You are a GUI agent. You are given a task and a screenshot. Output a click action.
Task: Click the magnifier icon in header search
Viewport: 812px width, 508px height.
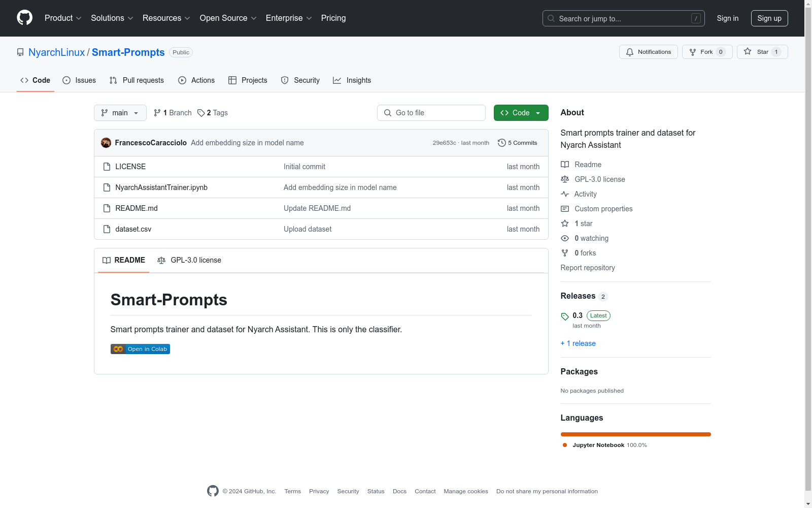click(551, 18)
